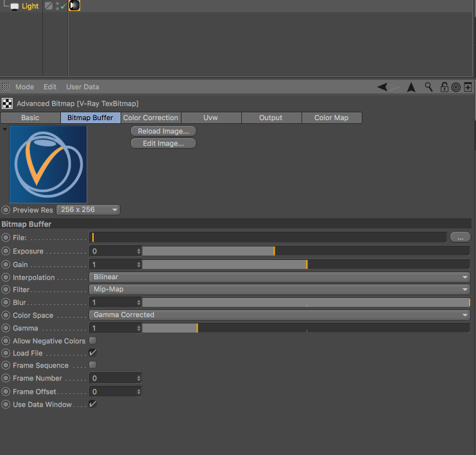The image size is (476, 455).
Task: Switch to the Uvw tab
Action: point(211,117)
